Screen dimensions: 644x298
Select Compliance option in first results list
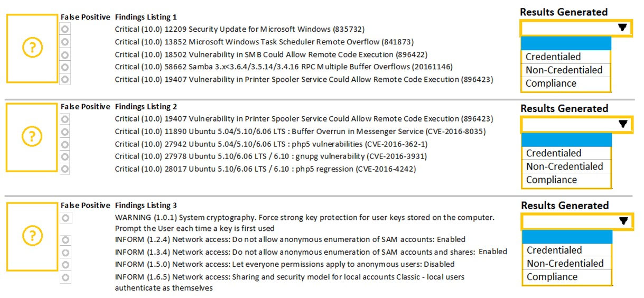click(566, 83)
